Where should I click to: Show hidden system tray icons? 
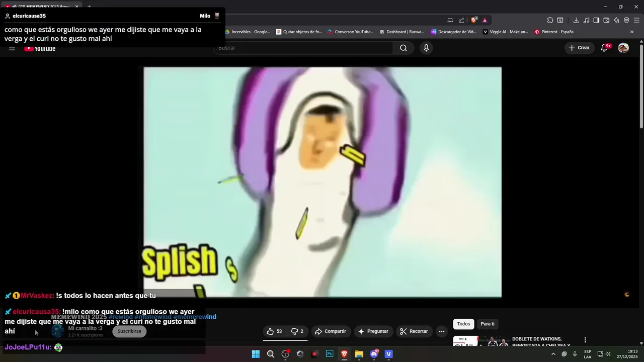tap(553, 354)
